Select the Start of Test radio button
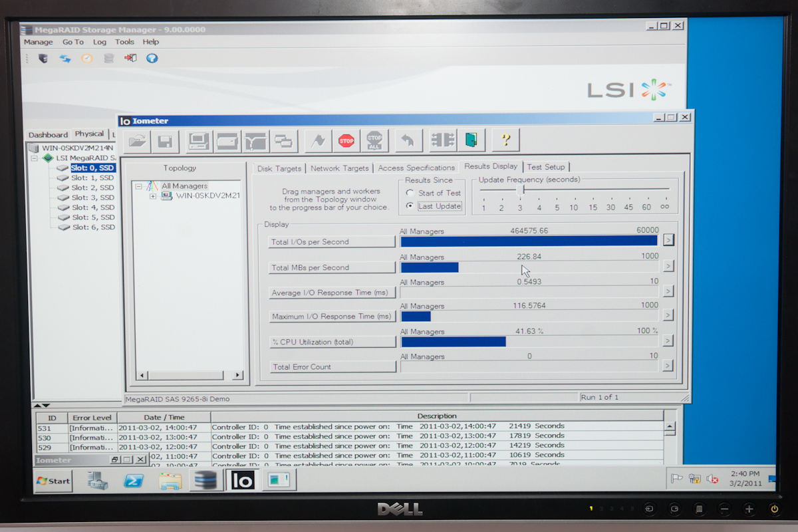798x532 pixels. pos(410,193)
